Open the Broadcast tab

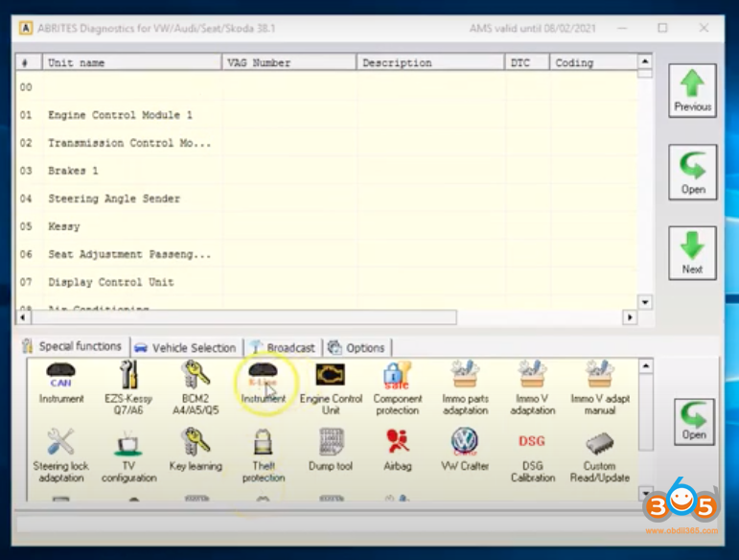(283, 348)
